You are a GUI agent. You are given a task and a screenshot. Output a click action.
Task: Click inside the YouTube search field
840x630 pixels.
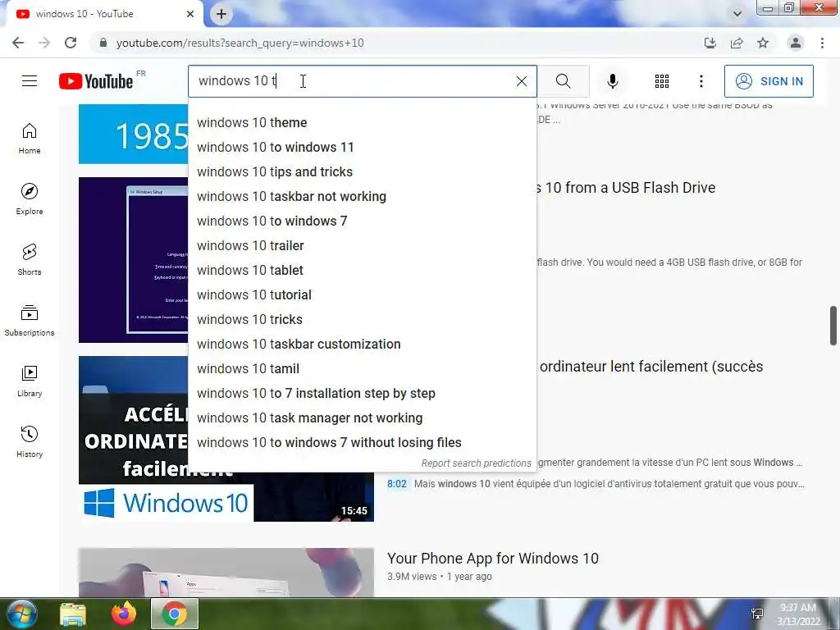pos(362,81)
